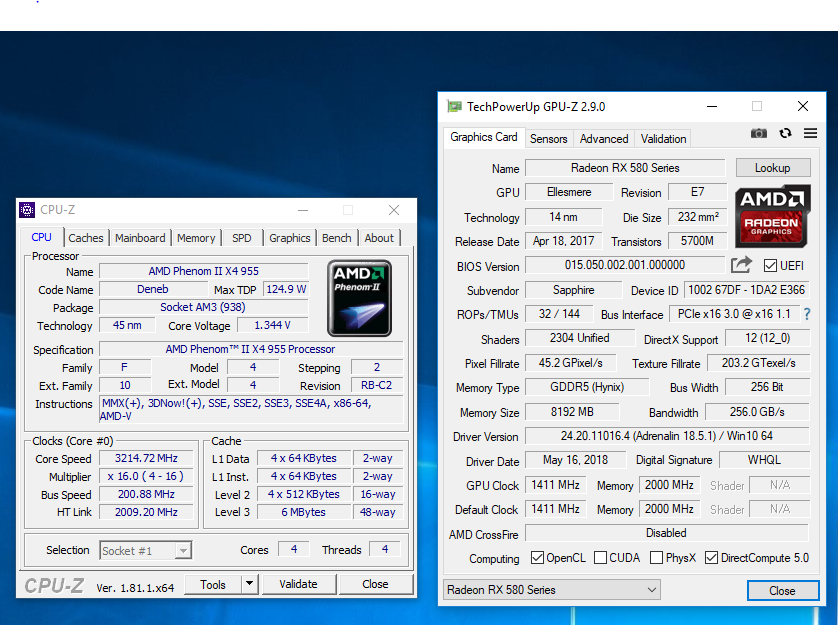
Task: Click the AMD CrossFire Disabled field
Action: click(666, 533)
